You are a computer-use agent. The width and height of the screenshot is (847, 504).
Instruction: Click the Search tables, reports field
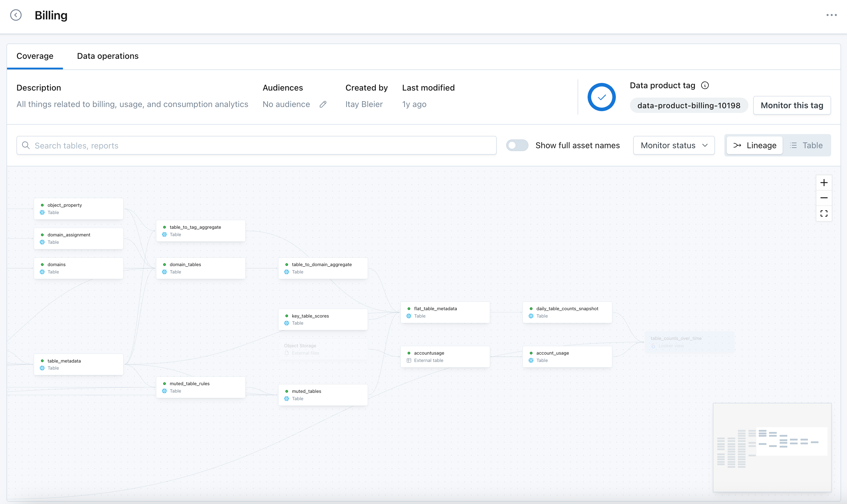tap(256, 145)
